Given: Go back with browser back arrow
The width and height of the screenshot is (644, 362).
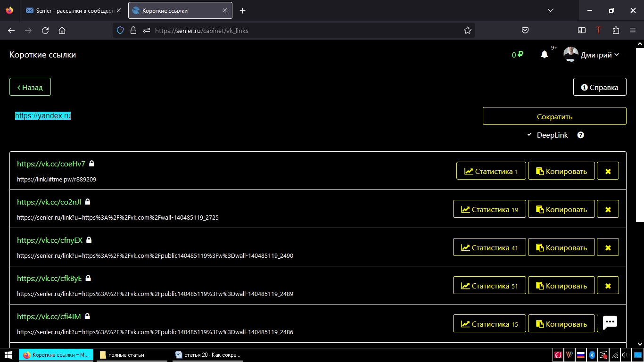Looking at the screenshot, I should pyautogui.click(x=11, y=30).
